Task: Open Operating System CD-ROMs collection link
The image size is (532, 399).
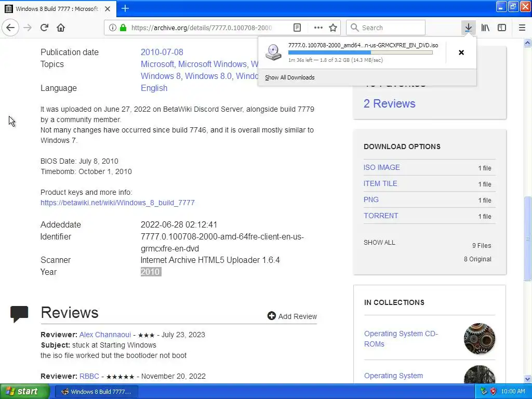Action: point(401,339)
